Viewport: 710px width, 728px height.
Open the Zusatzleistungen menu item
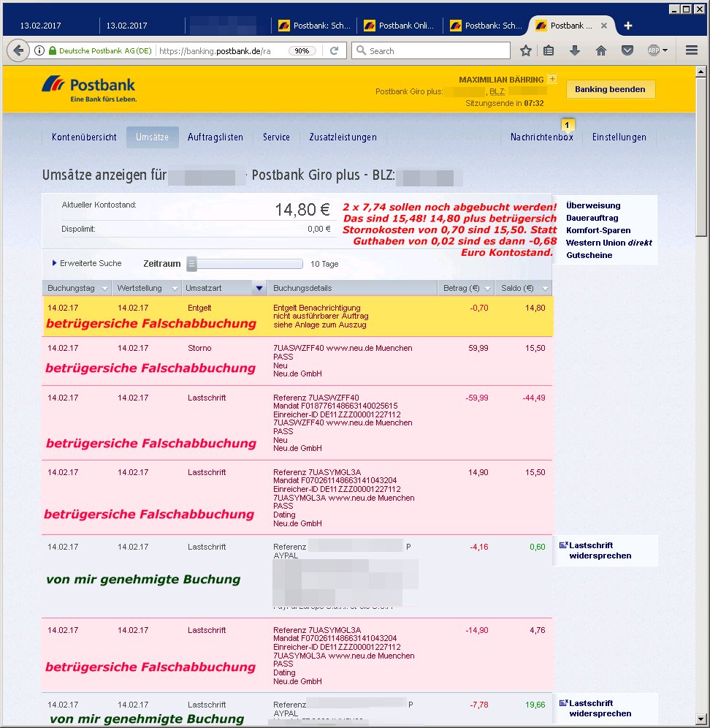tap(343, 137)
